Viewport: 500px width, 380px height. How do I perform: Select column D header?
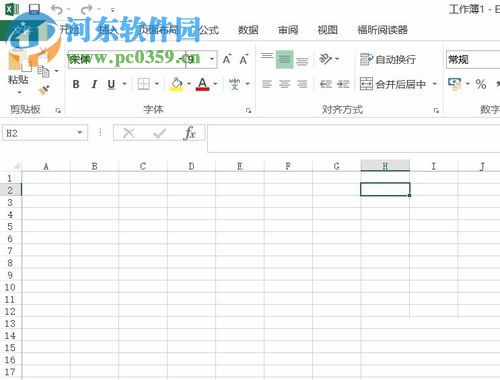191,166
